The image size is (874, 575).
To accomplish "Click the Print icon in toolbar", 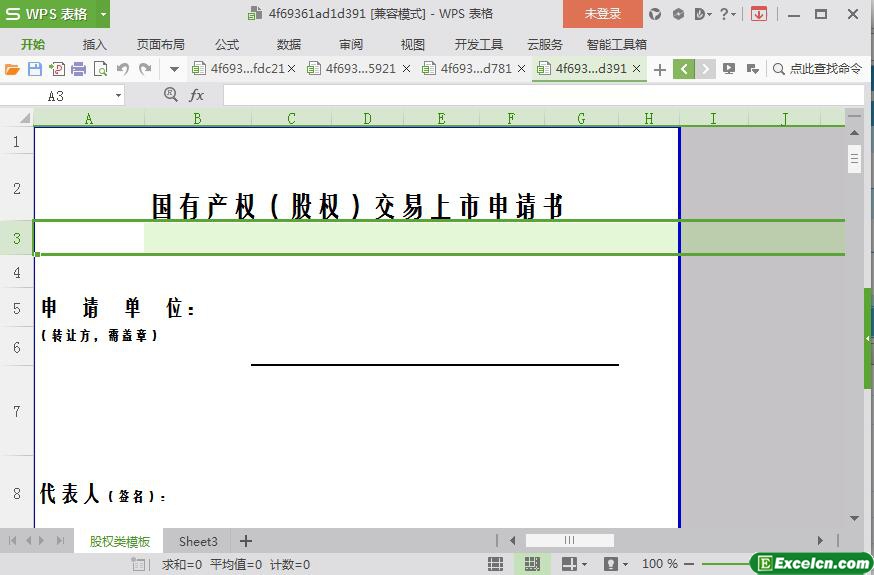I will [x=78, y=69].
